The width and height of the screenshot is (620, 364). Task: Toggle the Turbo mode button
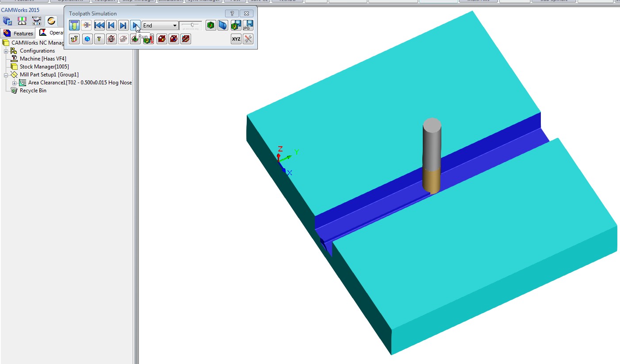(86, 26)
